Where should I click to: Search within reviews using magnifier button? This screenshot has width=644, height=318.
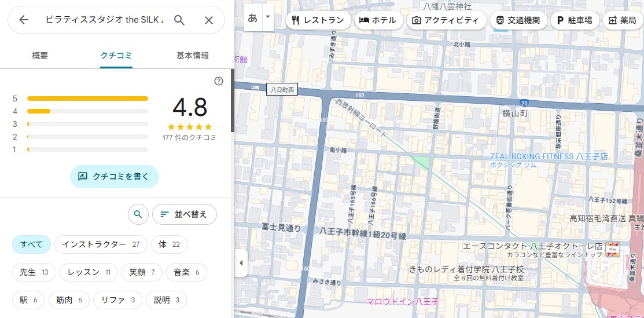coord(138,214)
